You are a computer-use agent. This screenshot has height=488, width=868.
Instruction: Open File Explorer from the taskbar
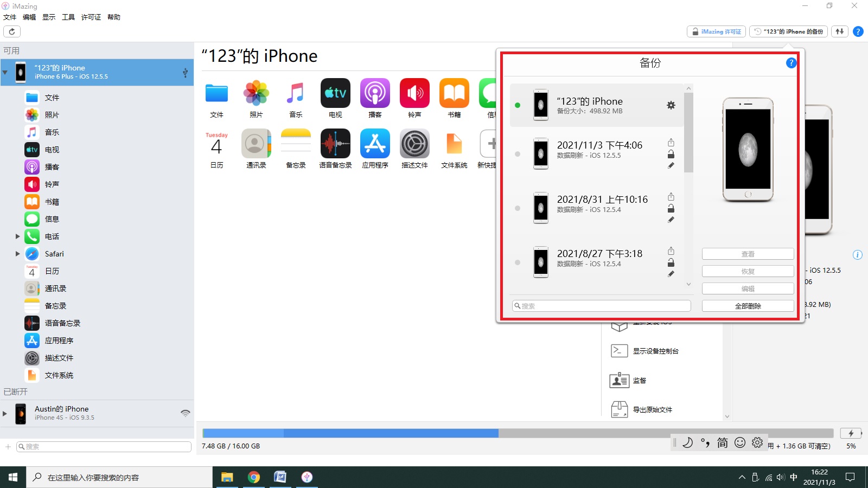[227, 477]
